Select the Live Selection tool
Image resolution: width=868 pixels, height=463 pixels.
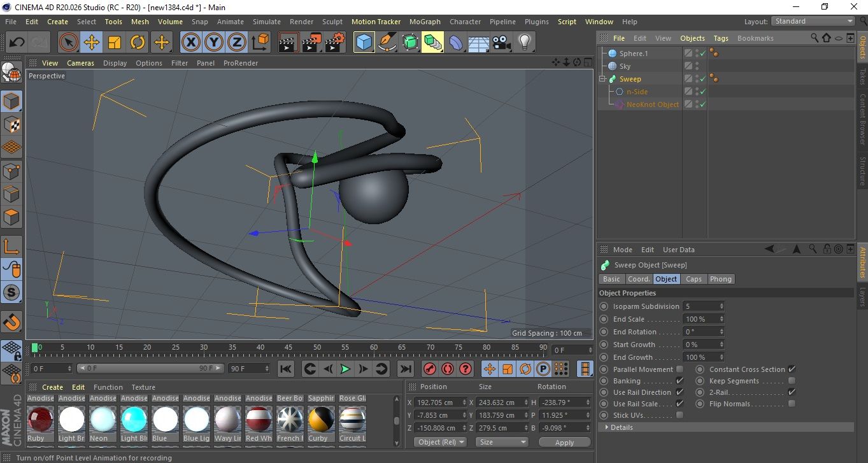(69, 43)
